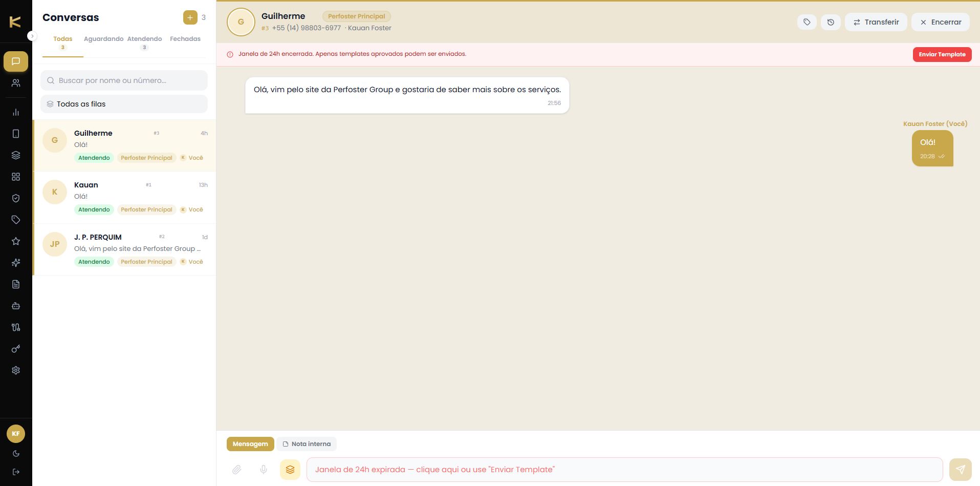
Task: Click the Perfoster Principal tag on J. P. PERQUIM row
Action: (x=146, y=262)
